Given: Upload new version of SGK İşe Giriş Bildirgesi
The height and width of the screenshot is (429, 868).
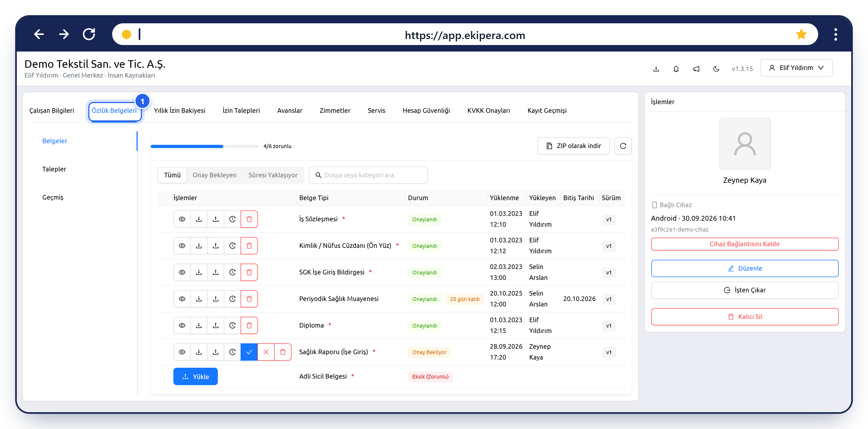Looking at the screenshot, I should point(216,273).
